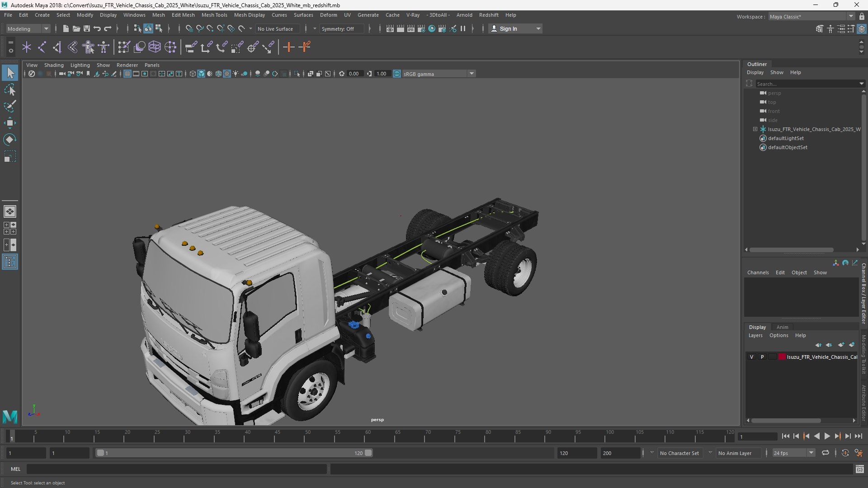Switch to the Anim layer tab
Viewport: 868px width, 488px height.
[x=782, y=327]
